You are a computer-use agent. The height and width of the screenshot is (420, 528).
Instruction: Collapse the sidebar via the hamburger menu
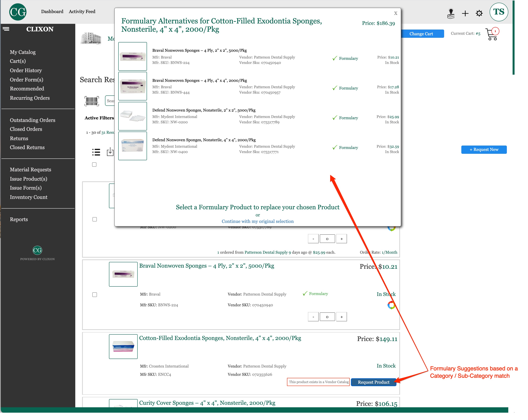point(6,29)
